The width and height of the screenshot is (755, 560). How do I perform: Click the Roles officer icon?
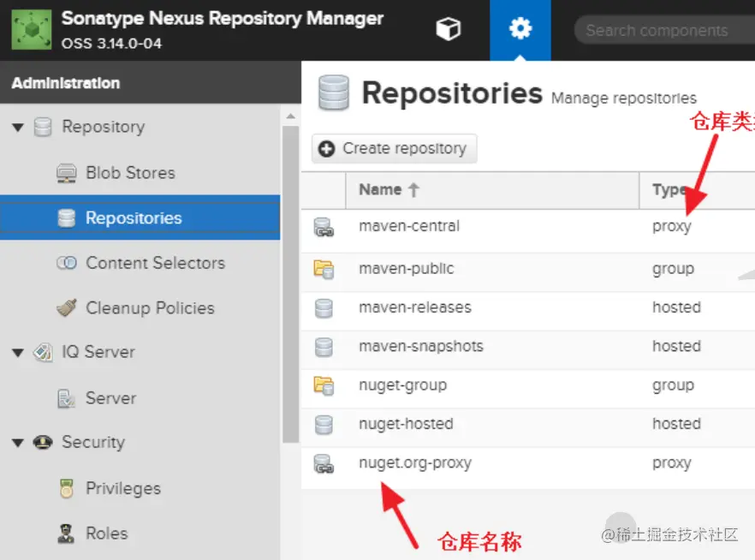pyautogui.click(x=66, y=533)
